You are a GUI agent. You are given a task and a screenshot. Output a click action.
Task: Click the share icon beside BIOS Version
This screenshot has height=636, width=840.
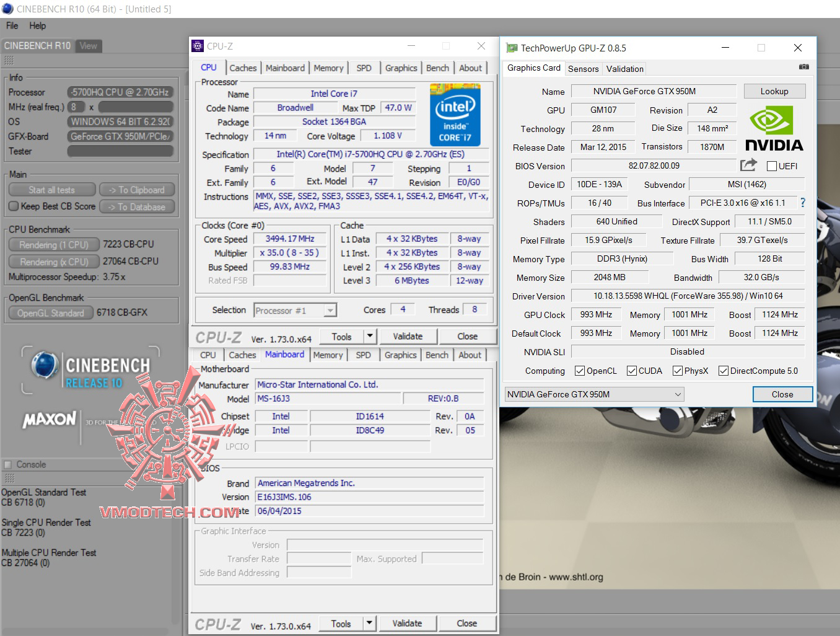pos(748,165)
